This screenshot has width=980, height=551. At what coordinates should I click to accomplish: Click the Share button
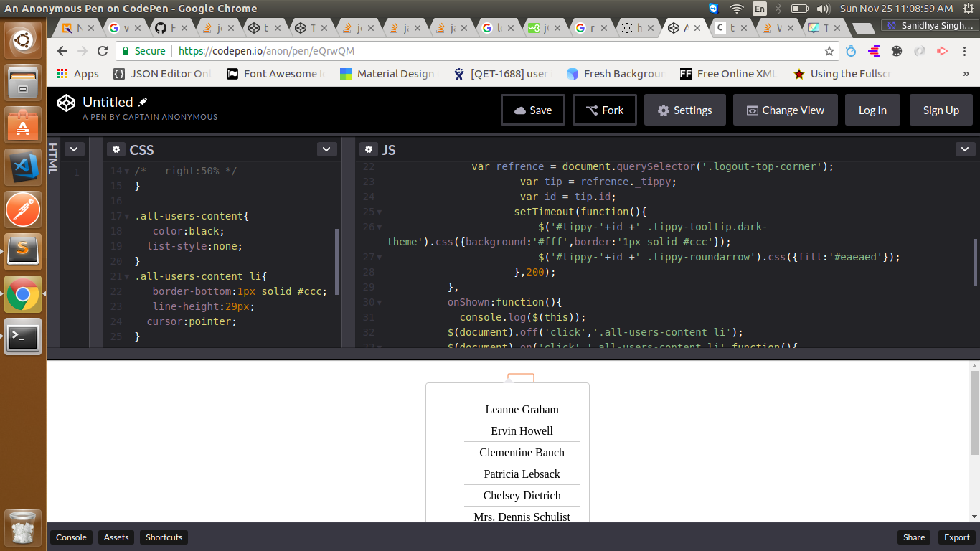914,537
